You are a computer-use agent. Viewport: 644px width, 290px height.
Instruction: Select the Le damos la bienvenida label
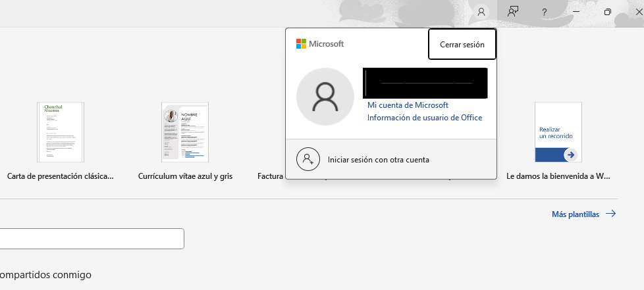(558, 176)
